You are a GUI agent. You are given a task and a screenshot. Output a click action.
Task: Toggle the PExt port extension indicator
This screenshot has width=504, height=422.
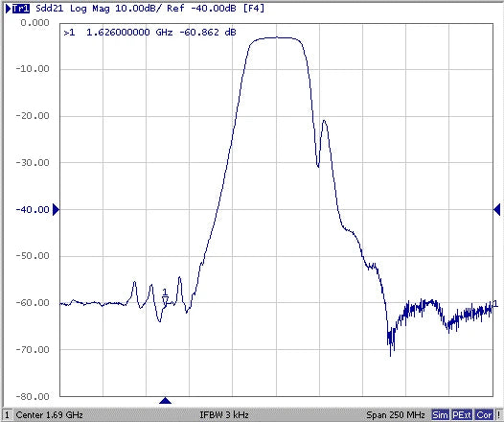462,415
